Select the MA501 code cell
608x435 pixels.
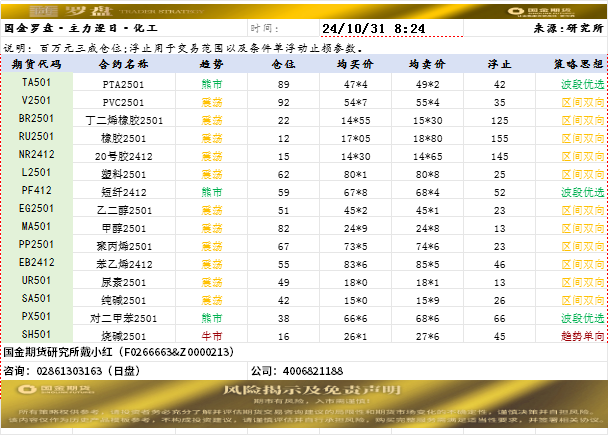tap(36, 226)
